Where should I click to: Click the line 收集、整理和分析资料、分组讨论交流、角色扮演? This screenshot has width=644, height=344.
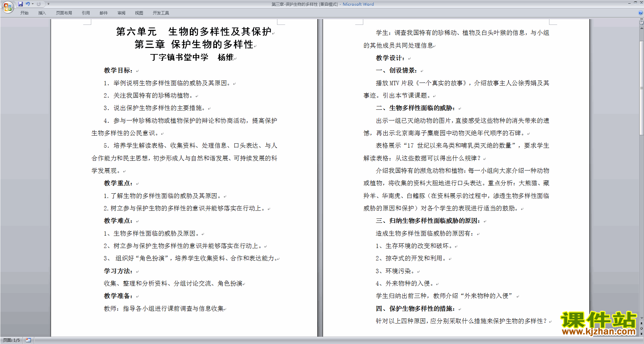point(173,284)
